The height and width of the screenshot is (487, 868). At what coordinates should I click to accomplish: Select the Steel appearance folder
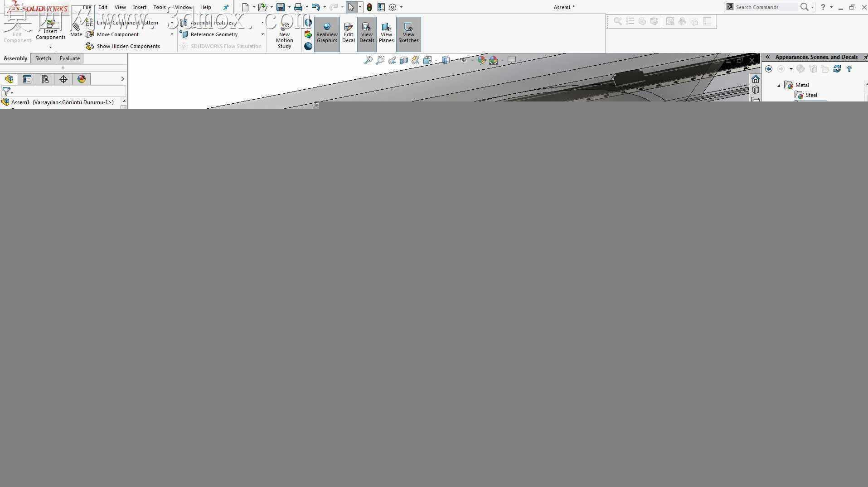tap(806, 95)
